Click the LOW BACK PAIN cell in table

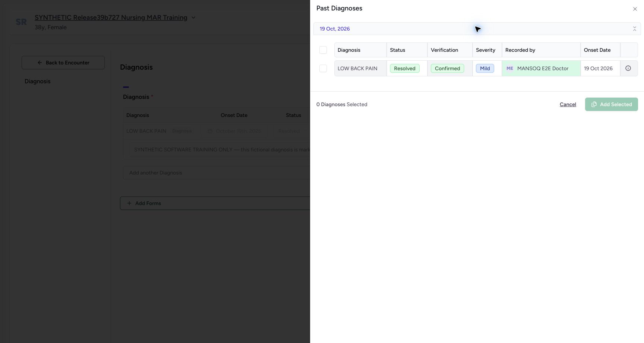coord(360,69)
